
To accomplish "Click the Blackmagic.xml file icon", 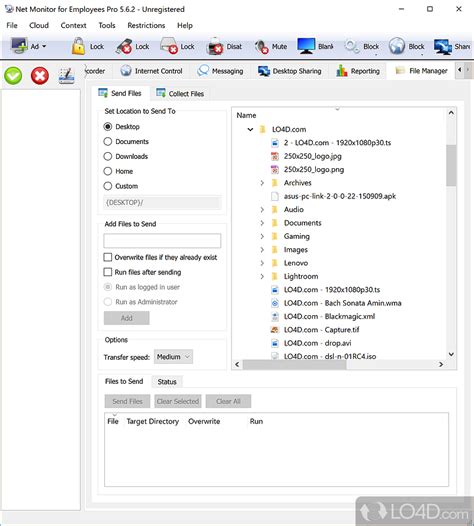I will point(275,317).
